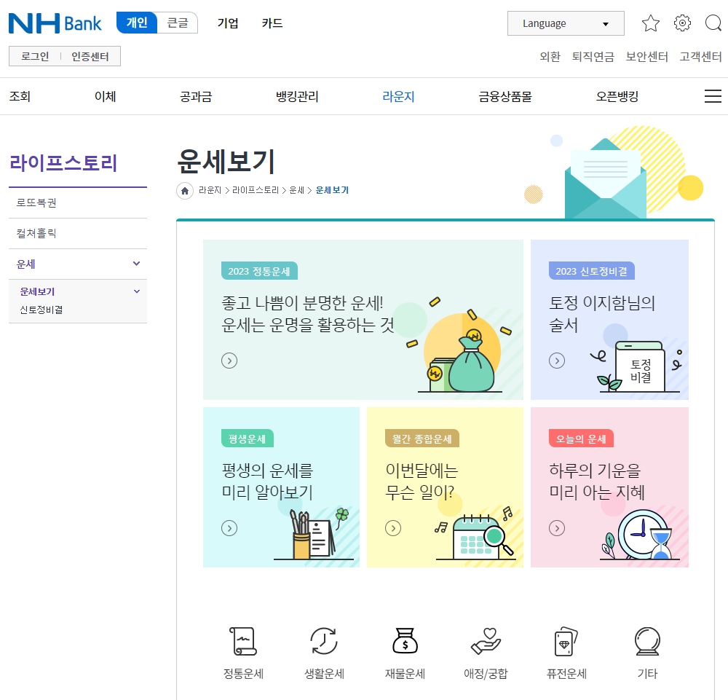The height and width of the screenshot is (700, 728).
Task: Toggle 큰글 large text mode
Action: pyautogui.click(x=179, y=23)
